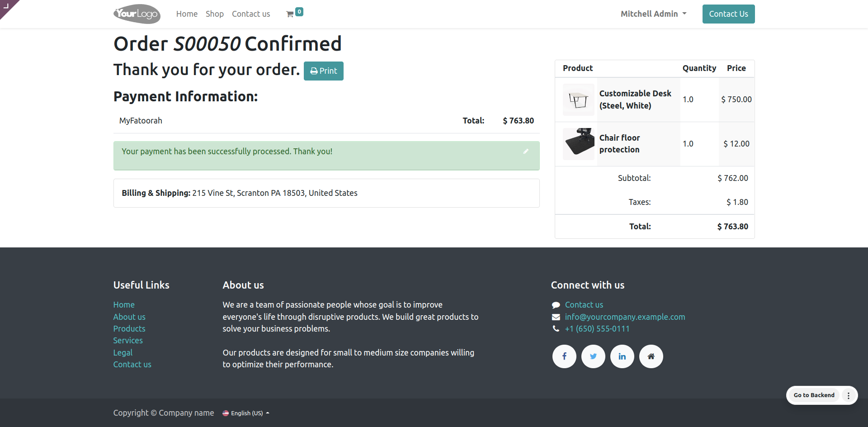Open the Customizable Desk product thumbnail
The image size is (868, 427).
pyautogui.click(x=579, y=100)
